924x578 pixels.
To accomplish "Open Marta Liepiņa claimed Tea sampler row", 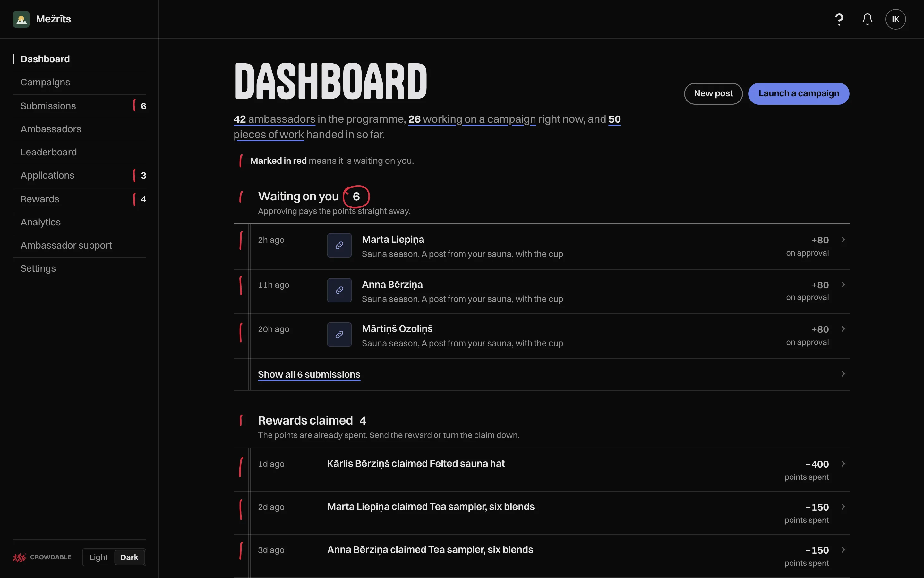I will click(x=542, y=513).
